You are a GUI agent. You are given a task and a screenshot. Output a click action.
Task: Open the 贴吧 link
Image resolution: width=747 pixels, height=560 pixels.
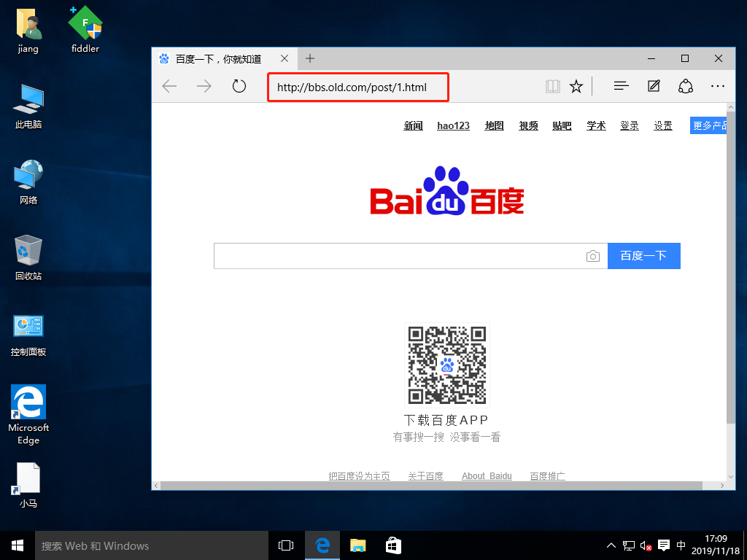pyautogui.click(x=562, y=125)
